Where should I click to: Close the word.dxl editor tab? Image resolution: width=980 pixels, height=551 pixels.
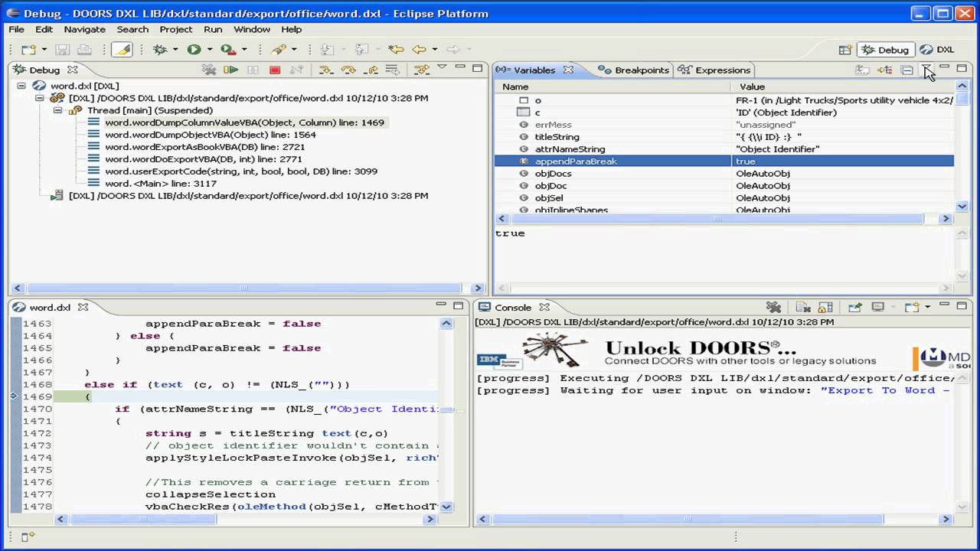tap(83, 307)
